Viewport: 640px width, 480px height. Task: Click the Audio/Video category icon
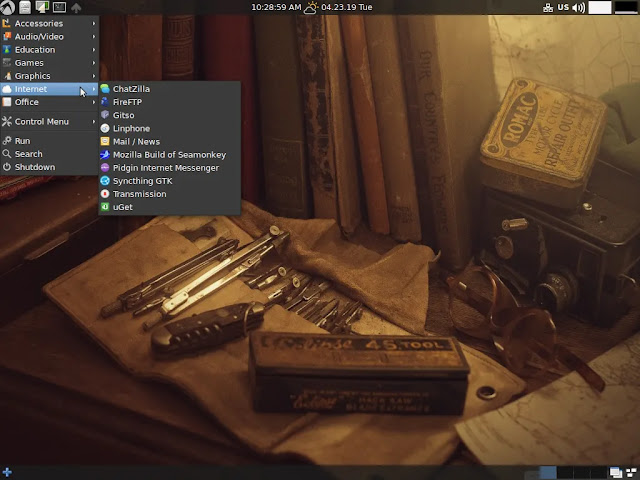coord(7,36)
